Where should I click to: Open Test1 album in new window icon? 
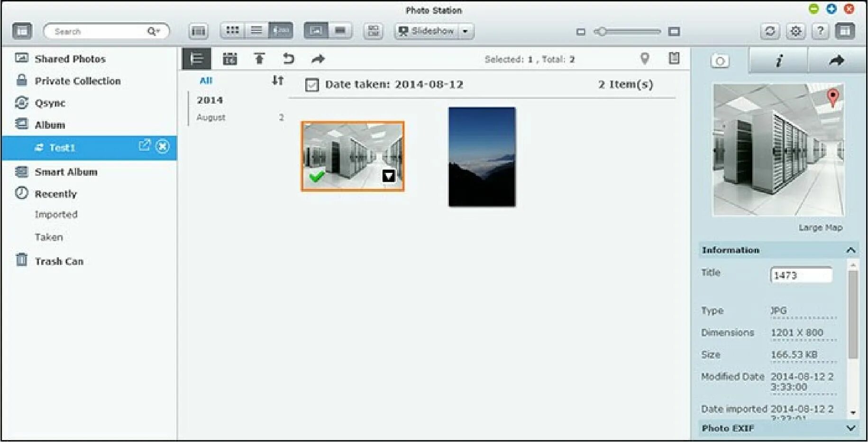(145, 145)
